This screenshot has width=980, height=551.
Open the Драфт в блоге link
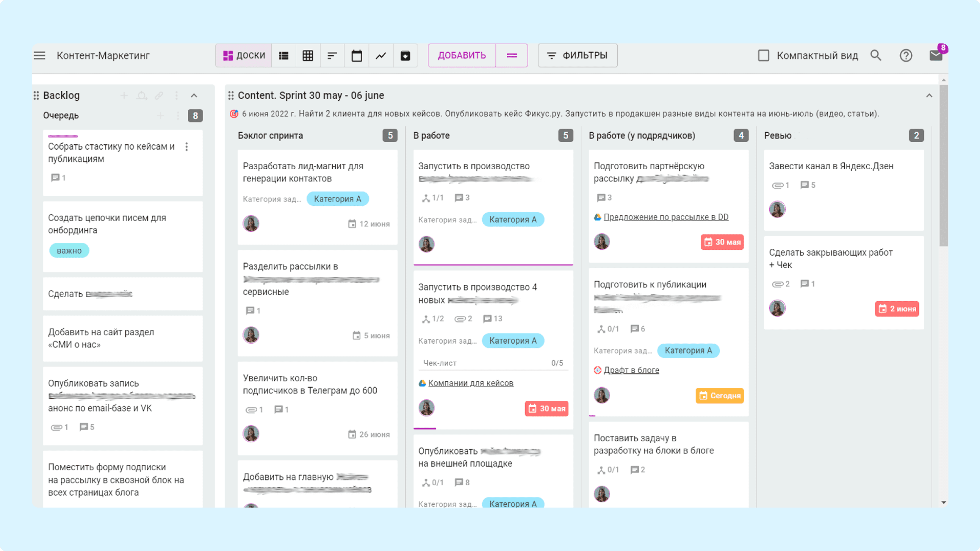[x=631, y=370]
